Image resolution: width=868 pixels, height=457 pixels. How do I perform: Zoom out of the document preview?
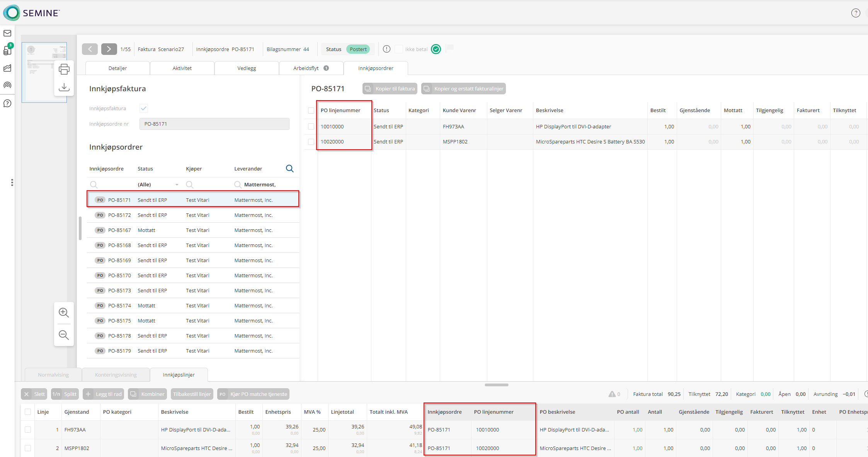pos(64,335)
